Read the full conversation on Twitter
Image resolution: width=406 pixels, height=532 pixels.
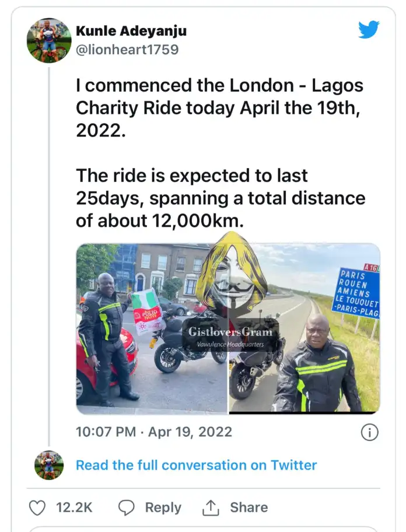click(x=196, y=465)
